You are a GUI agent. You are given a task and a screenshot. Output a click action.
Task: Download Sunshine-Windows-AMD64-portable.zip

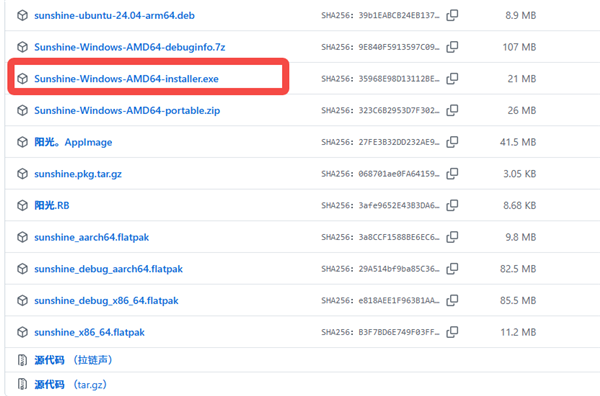pos(127,111)
